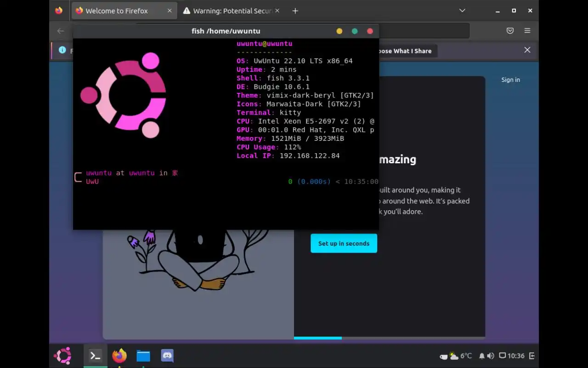Click the Sign in link

pos(510,80)
